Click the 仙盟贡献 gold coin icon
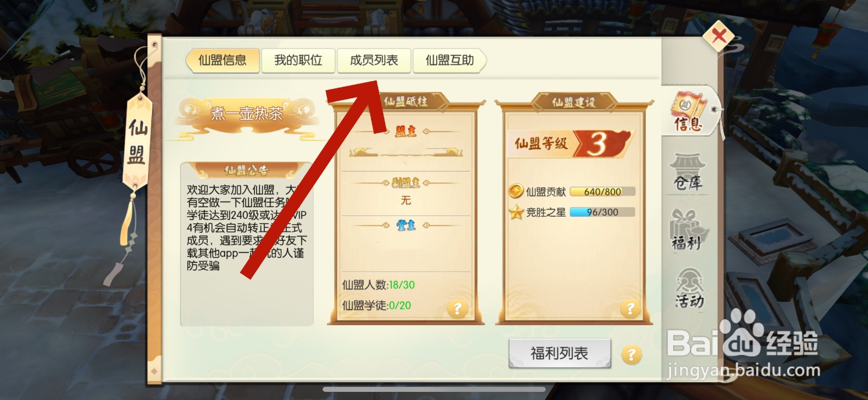Image resolution: width=868 pixels, height=400 pixels. pyautogui.click(x=516, y=191)
